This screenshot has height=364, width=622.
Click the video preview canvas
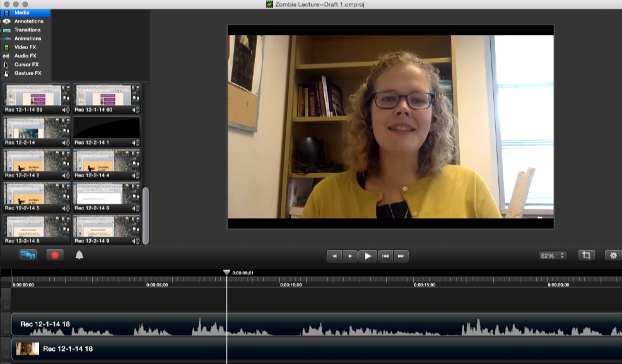[391, 127]
